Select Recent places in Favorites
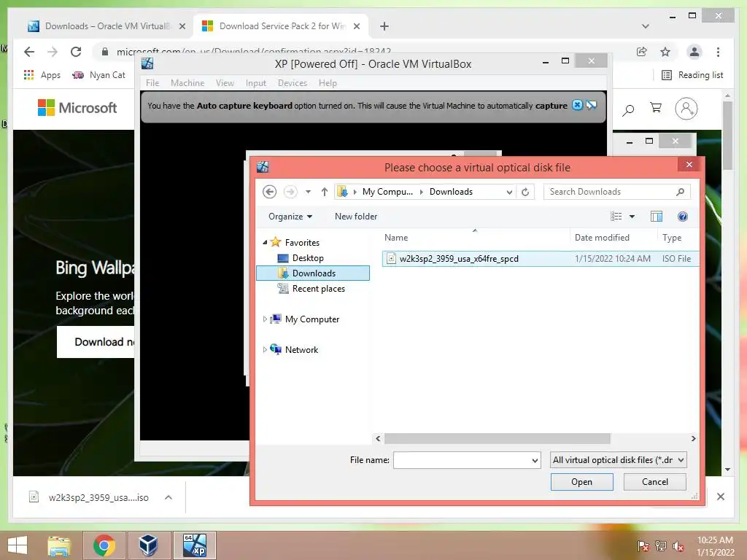This screenshot has height=560, width=747. 318,289
